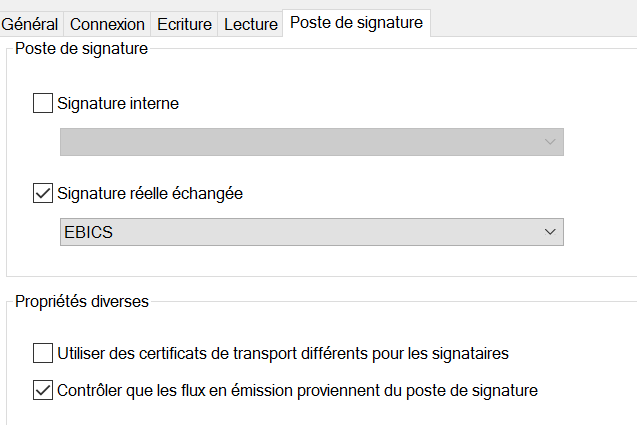Select the Lecture tab
Viewport: 637px width, 425px height.
(x=250, y=24)
